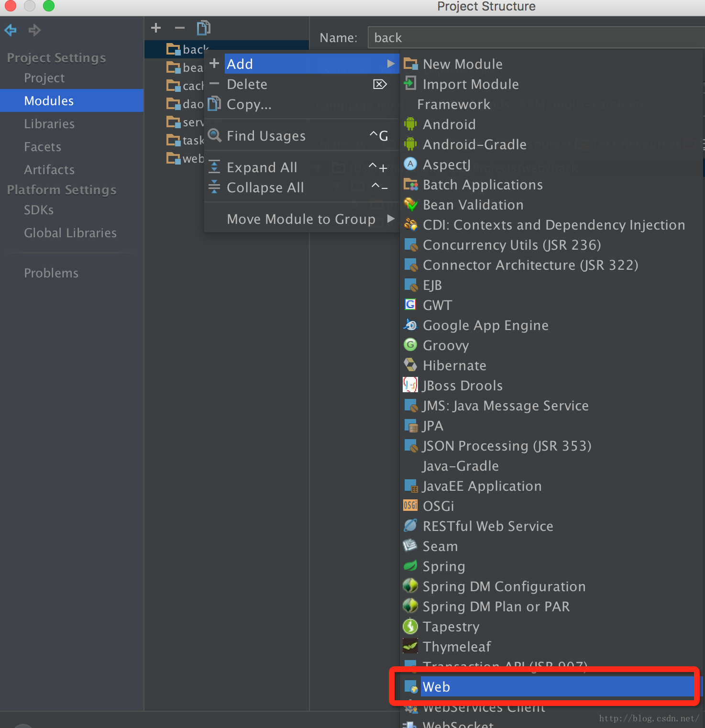
Task: Choose EJB from the framework list
Action: [552, 285]
